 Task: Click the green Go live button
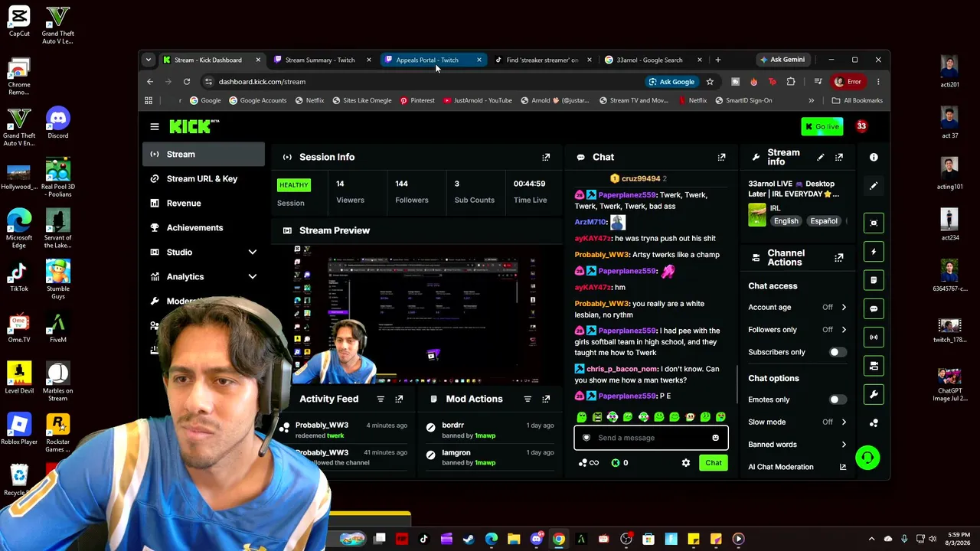point(822,126)
